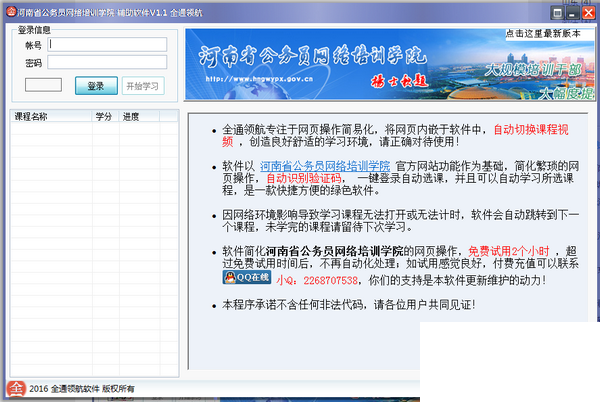Click the 进度 column header

[x=139, y=116]
